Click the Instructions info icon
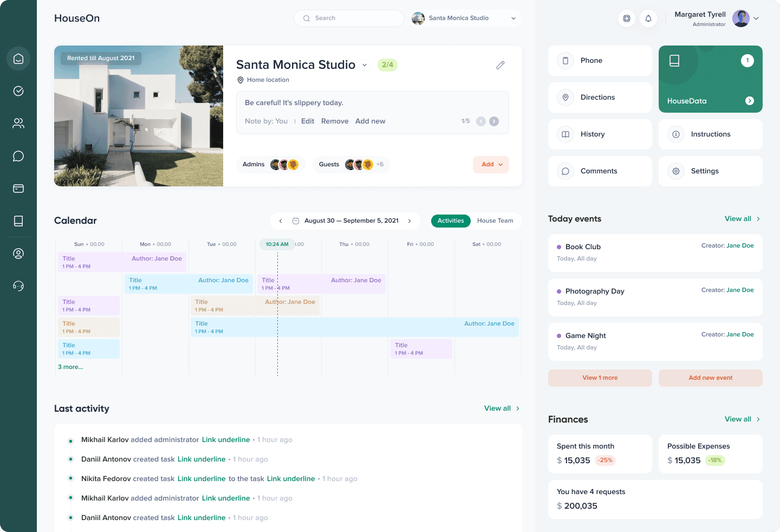 (x=676, y=134)
